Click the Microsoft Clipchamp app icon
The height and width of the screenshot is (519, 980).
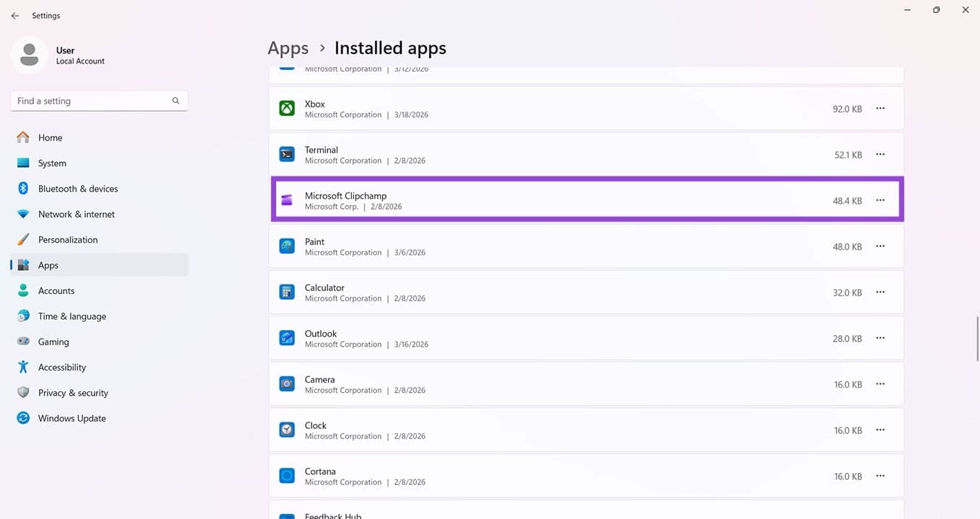(287, 200)
